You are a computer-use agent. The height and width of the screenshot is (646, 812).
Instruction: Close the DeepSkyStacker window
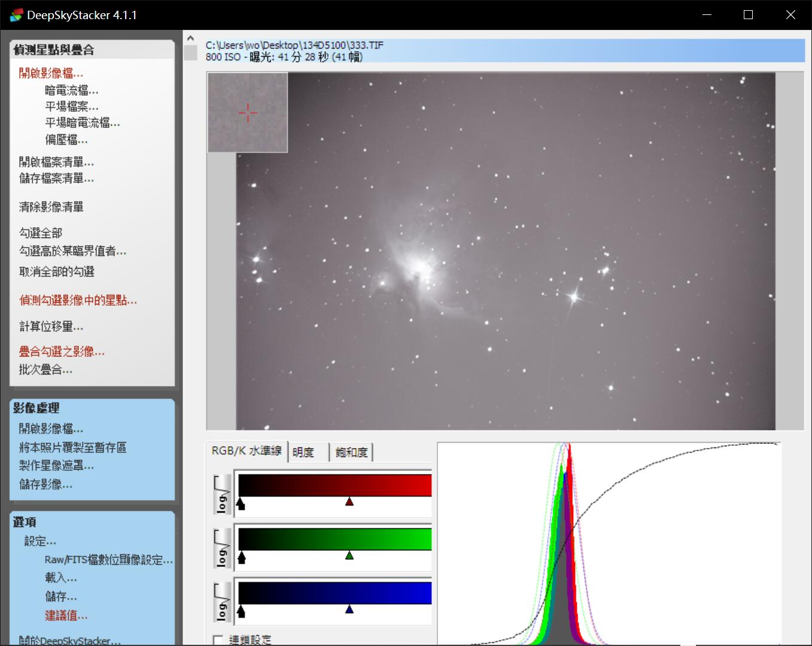790,15
